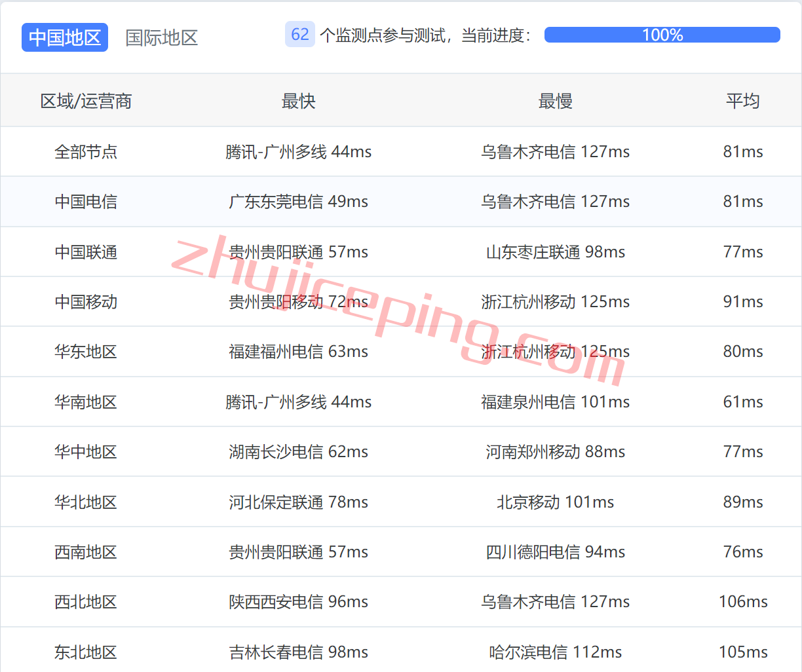Click 山东枣庄联通 98ms cell
Viewport: 802px width, 672px height.
point(556,252)
